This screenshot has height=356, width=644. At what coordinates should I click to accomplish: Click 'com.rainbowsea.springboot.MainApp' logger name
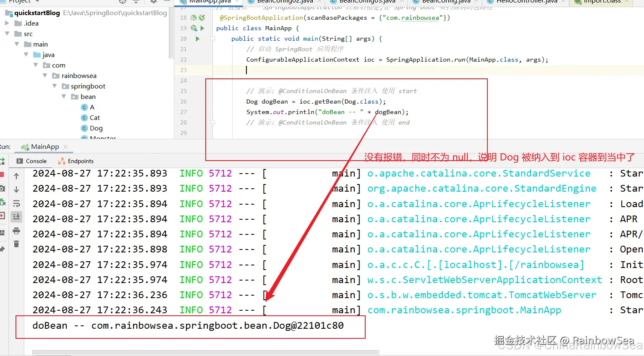click(464, 310)
